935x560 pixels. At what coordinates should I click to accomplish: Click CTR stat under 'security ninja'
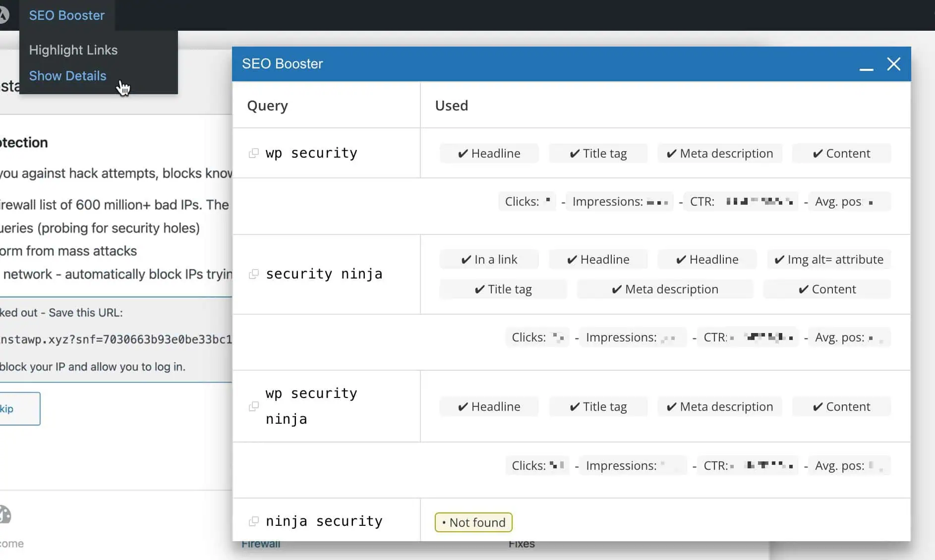tap(748, 337)
